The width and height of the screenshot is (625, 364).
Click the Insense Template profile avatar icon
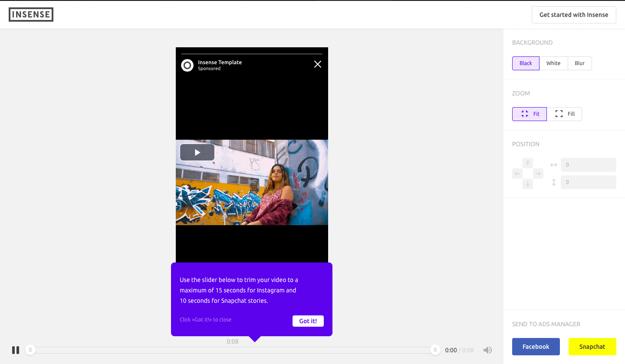point(187,66)
